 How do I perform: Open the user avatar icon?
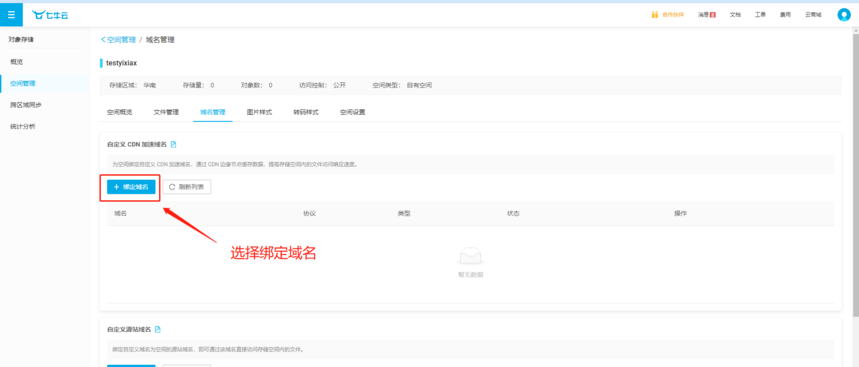[x=844, y=15]
